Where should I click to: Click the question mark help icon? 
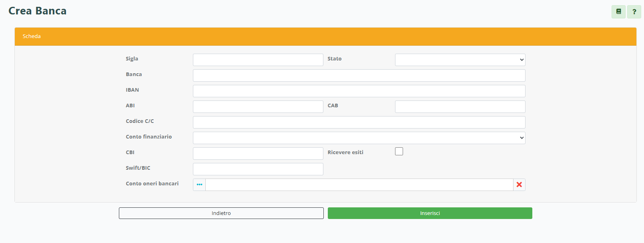coord(634,12)
